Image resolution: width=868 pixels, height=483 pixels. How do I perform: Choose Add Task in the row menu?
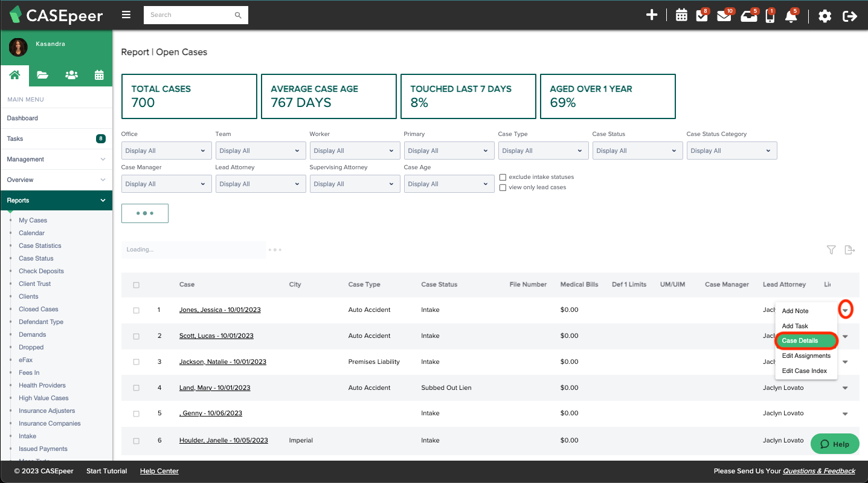point(806,326)
